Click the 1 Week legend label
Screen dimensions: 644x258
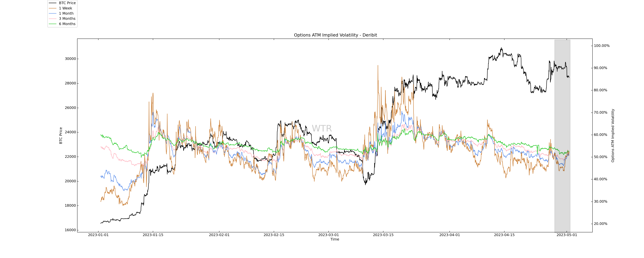(66, 8)
